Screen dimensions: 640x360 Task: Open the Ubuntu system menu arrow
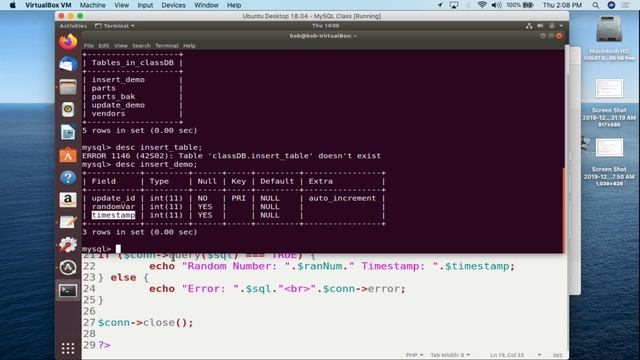561,26
